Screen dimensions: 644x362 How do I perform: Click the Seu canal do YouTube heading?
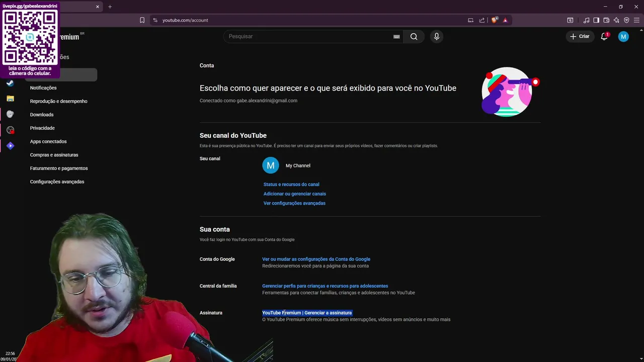(x=233, y=135)
